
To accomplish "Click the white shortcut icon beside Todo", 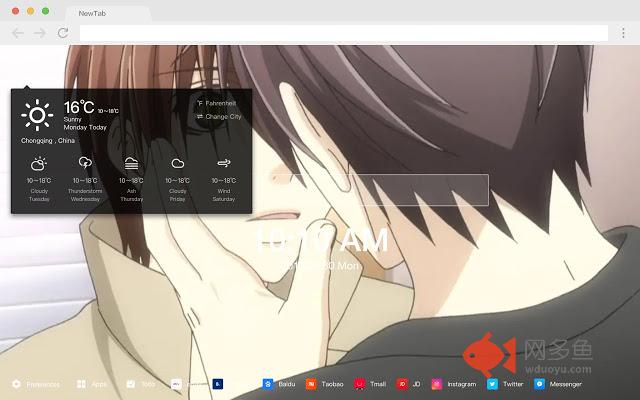I will 176,384.
